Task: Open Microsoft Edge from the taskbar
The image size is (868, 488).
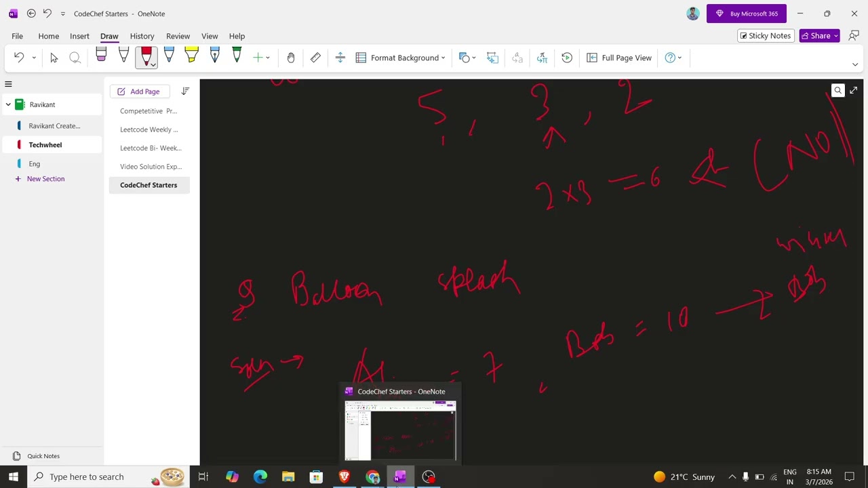Action: click(260, 477)
